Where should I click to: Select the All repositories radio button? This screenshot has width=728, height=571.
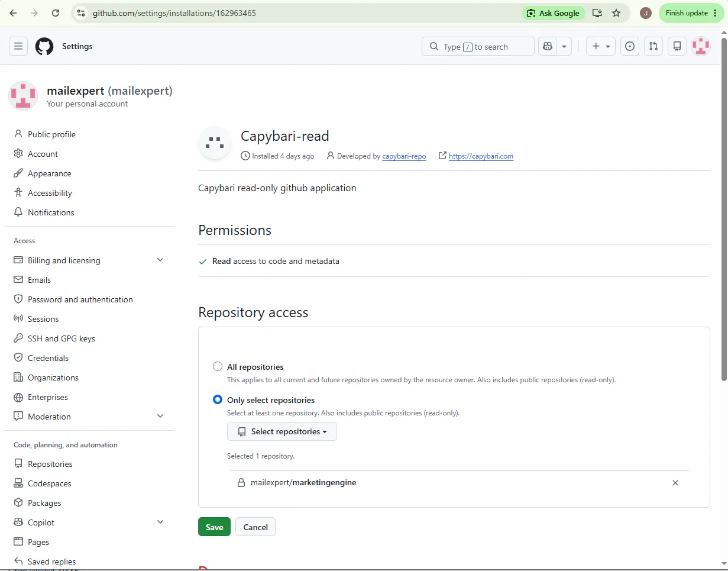coord(218,366)
